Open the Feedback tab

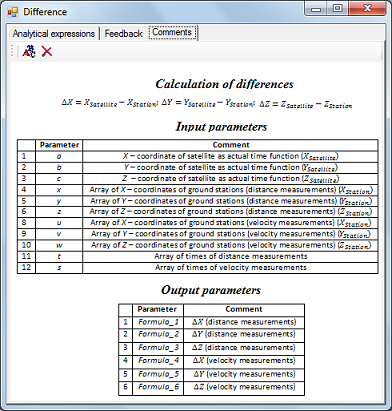point(124,34)
